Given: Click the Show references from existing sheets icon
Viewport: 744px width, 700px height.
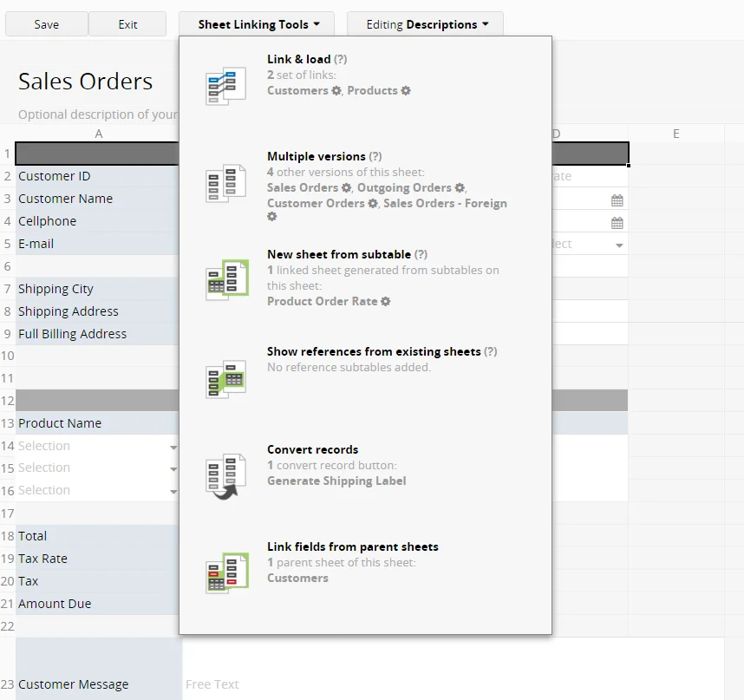Looking at the screenshot, I should (x=225, y=379).
